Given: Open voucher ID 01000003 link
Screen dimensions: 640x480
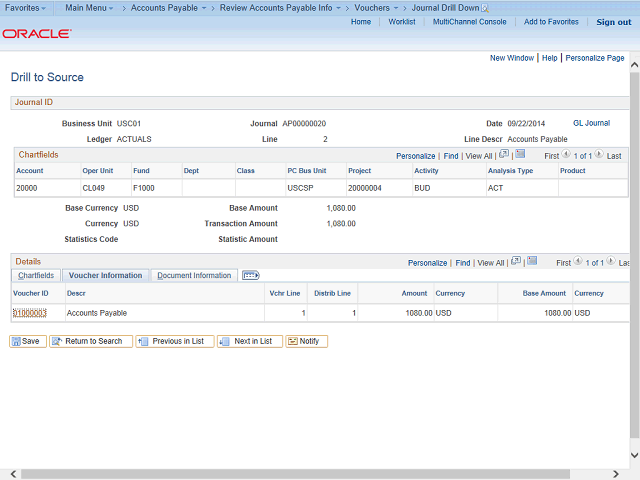Looking at the screenshot, I should pos(29,313).
